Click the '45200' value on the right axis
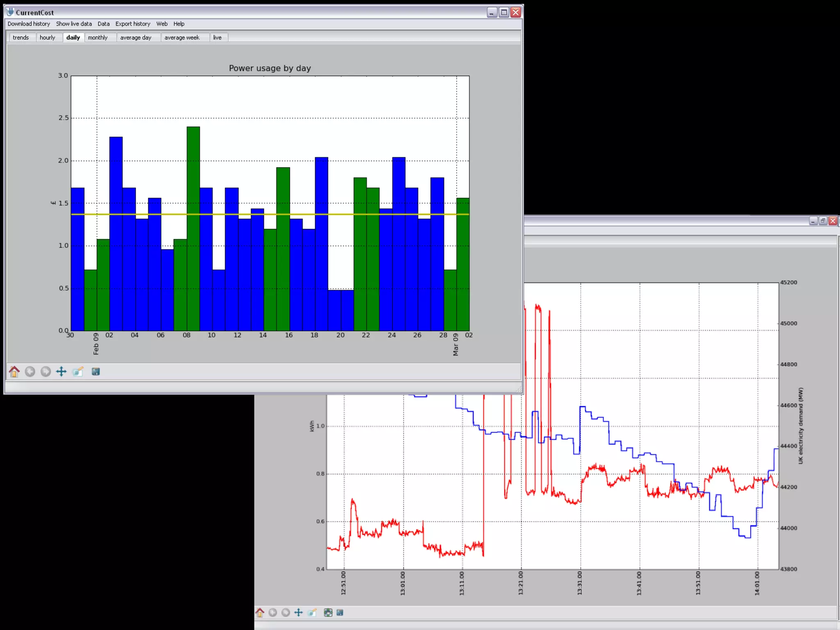840x630 pixels. (x=789, y=283)
